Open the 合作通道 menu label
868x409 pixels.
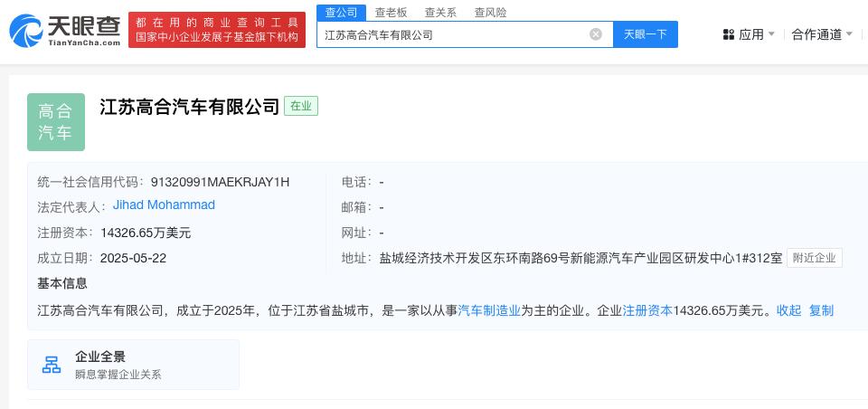point(816,35)
